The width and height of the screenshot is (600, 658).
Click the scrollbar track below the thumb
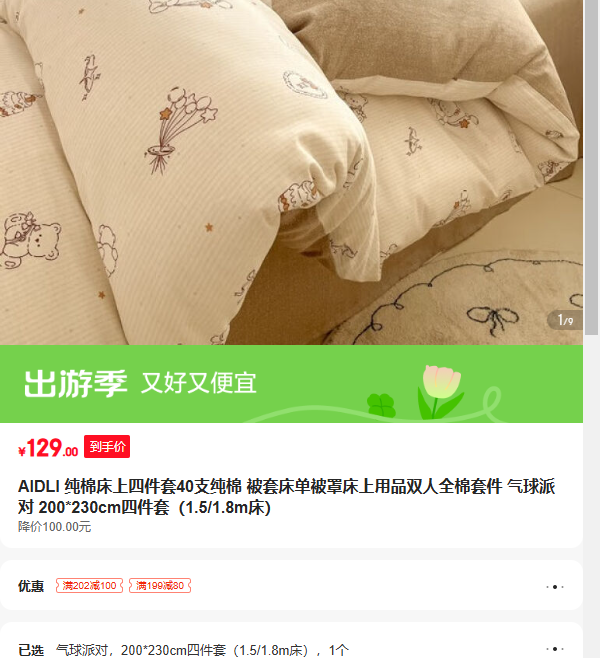pos(592,495)
